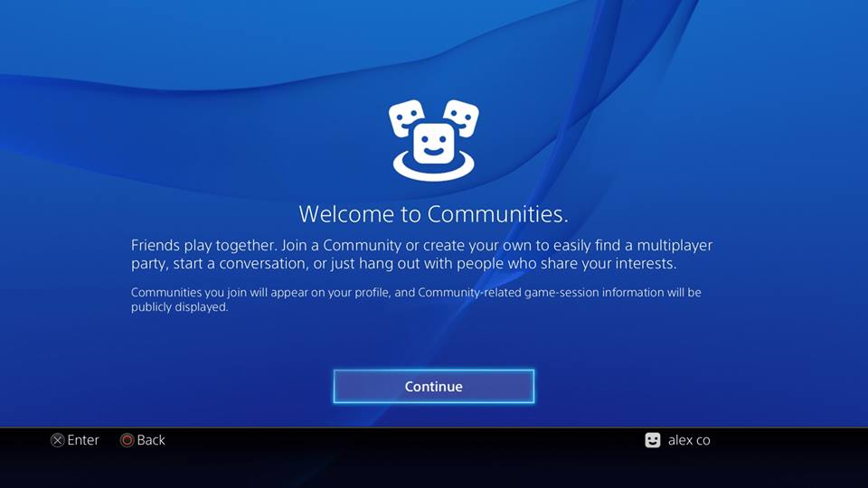The image size is (868, 488).
Task: Click the oval ring under the Communities logo
Action: [x=433, y=170]
